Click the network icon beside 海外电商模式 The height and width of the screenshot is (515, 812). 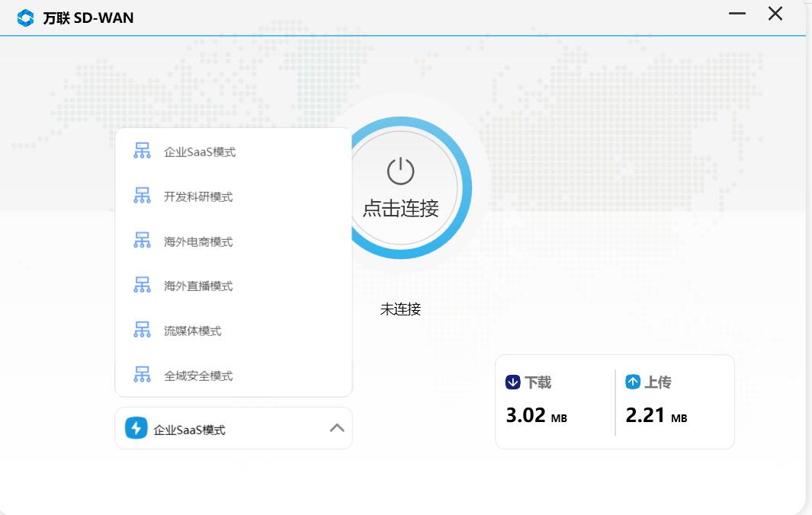tap(142, 241)
